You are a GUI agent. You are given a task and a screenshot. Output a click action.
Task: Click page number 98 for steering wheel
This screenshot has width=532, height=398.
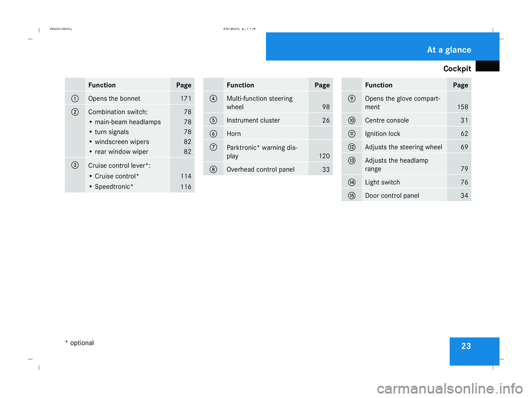[326, 107]
